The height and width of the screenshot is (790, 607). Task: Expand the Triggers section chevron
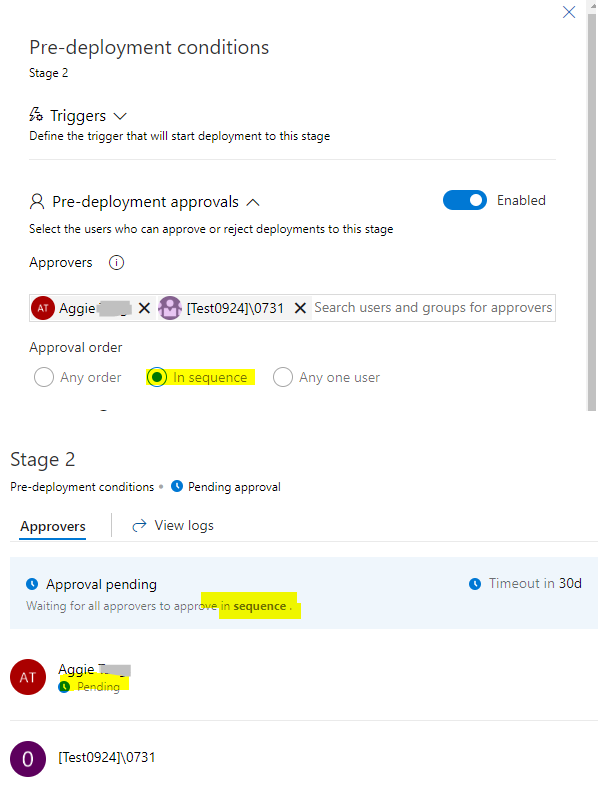point(120,116)
